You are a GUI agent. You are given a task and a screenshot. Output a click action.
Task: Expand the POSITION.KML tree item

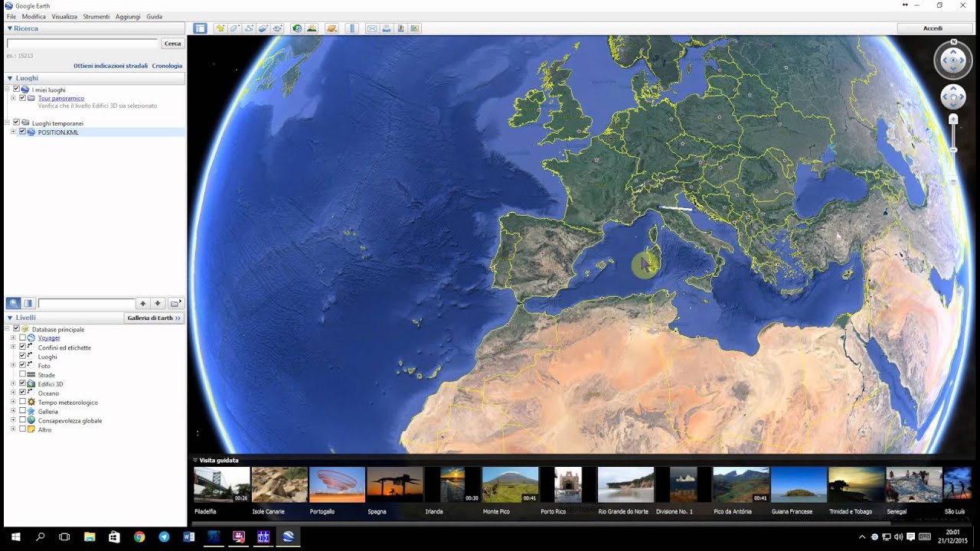point(13,132)
